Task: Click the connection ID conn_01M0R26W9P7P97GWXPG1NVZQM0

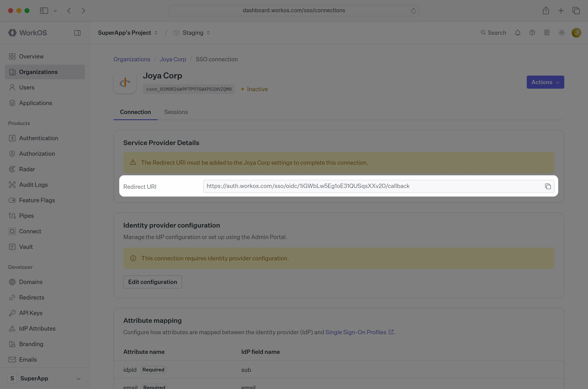Action: (189, 89)
